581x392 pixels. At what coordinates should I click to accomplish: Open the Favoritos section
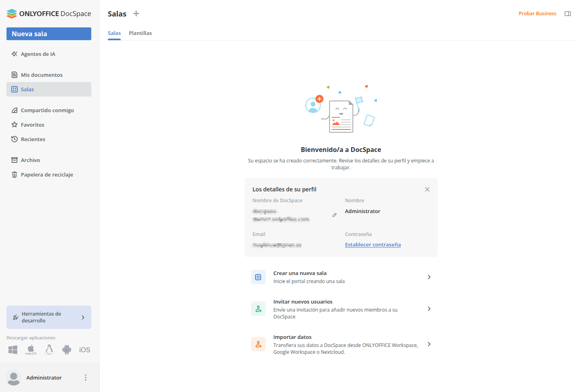[49, 125]
